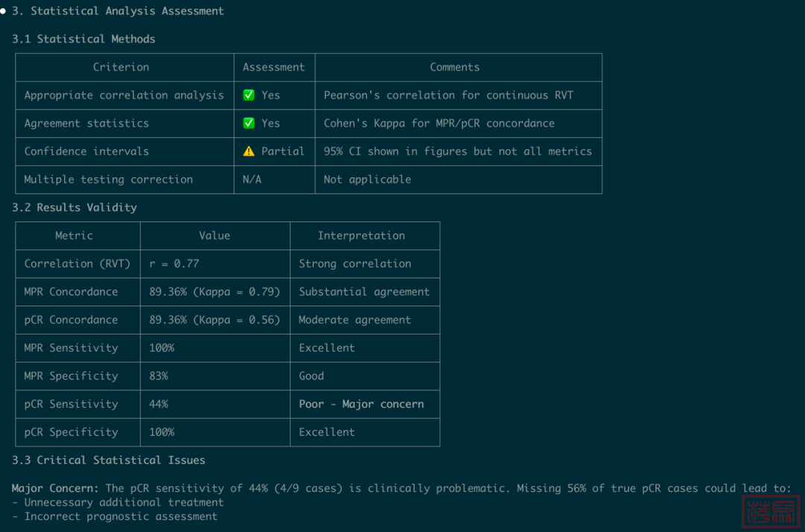Click the "Comments" column header
This screenshot has height=532, width=805.
pyautogui.click(x=455, y=67)
